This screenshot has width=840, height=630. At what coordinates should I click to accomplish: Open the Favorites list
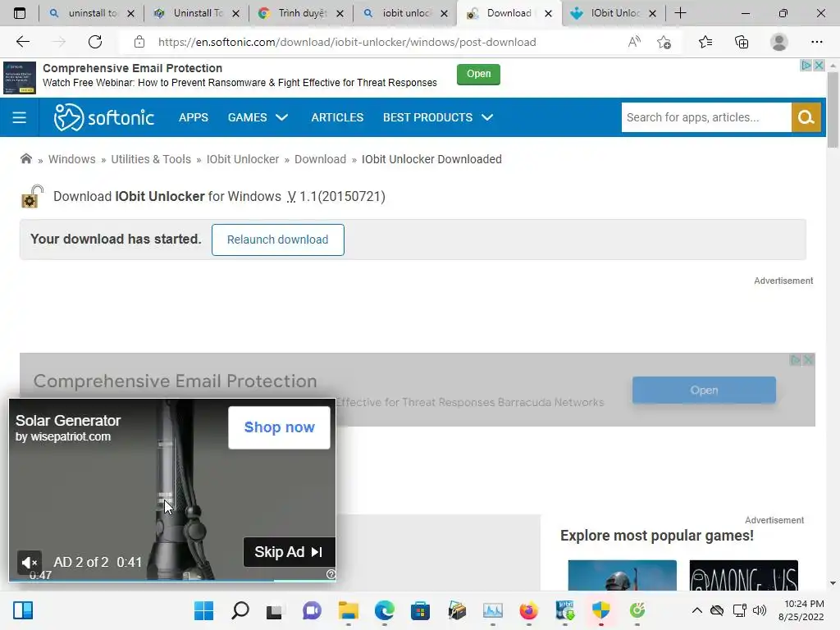[705, 42]
